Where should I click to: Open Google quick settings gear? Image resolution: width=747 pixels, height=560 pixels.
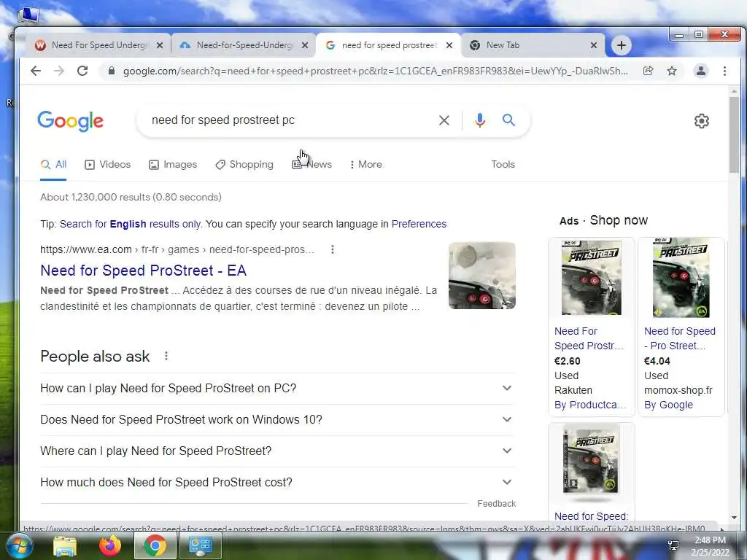701,121
